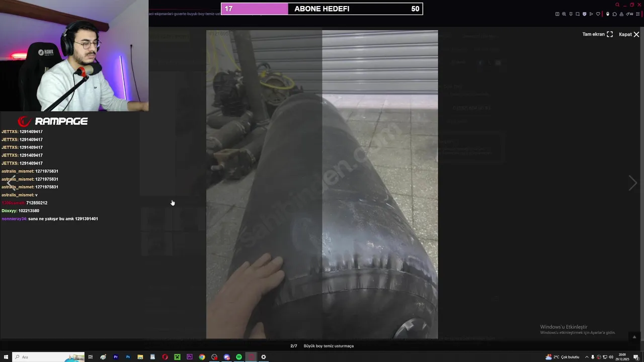644x362 pixels.
Task: Click the pin icon in browser toolbar
Action: [x=571, y=14]
